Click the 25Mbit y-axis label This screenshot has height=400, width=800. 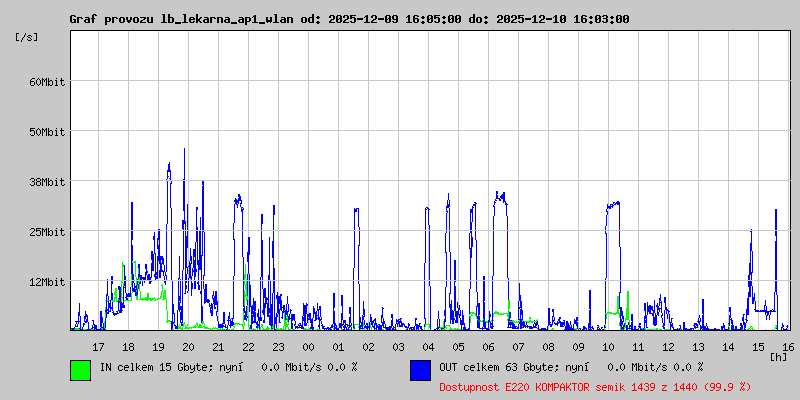pyautogui.click(x=46, y=232)
